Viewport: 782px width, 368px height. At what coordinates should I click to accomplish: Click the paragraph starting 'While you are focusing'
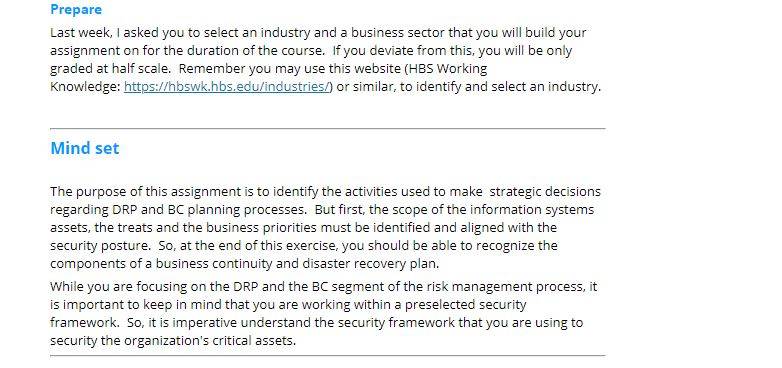click(324, 314)
